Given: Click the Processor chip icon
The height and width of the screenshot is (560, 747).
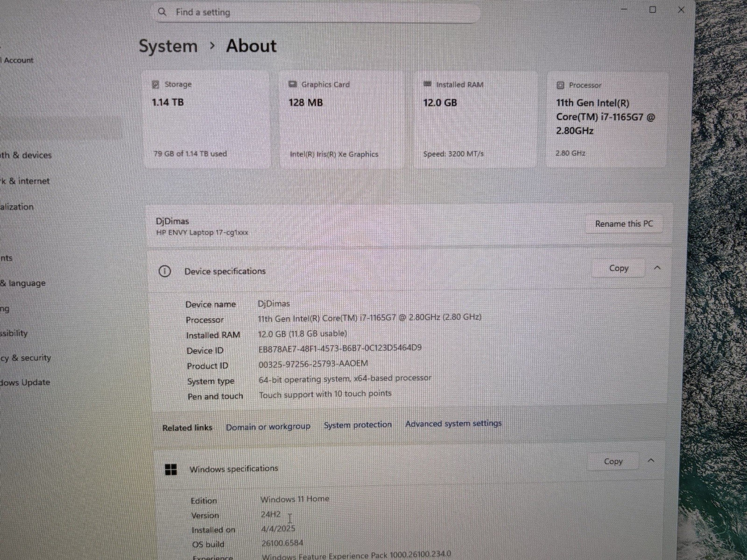Looking at the screenshot, I should tap(560, 85).
